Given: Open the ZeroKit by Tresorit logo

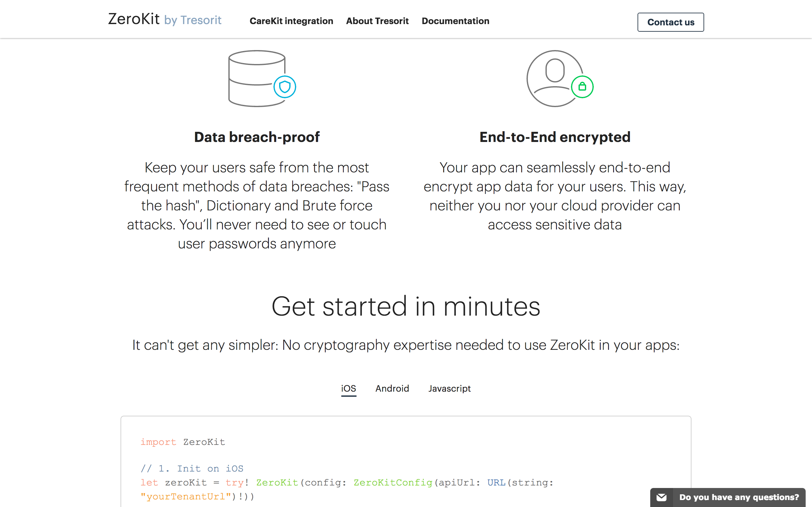Looking at the screenshot, I should point(164,19).
